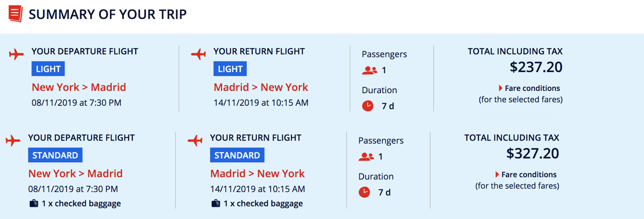Click the Standard departure flight airplane icon
The width and height of the screenshot is (644, 219).
(x=13, y=141)
